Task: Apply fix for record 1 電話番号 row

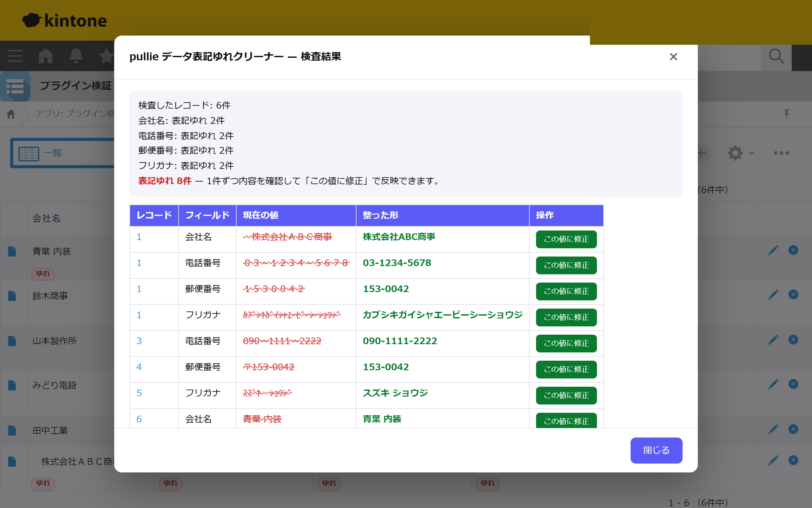Action: tap(566, 265)
